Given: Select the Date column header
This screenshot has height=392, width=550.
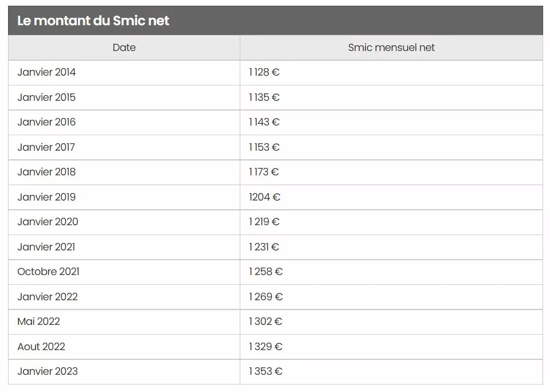Looking at the screenshot, I should [x=124, y=48].
